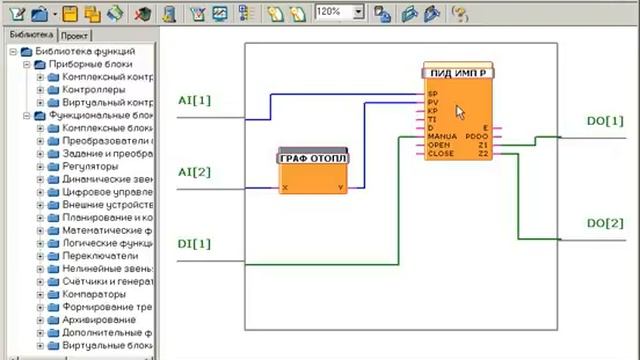
Task: Click the blue monitor graph toolbar icon
Action: click(x=220, y=14)
